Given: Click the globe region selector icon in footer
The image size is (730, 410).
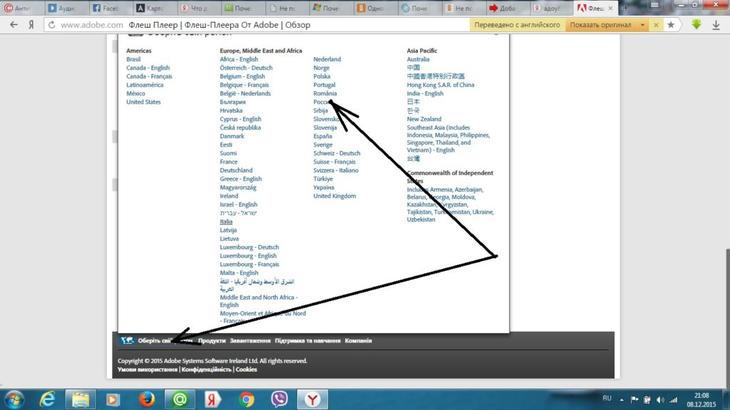Looking at the screenshot, I should click(127, 341).
